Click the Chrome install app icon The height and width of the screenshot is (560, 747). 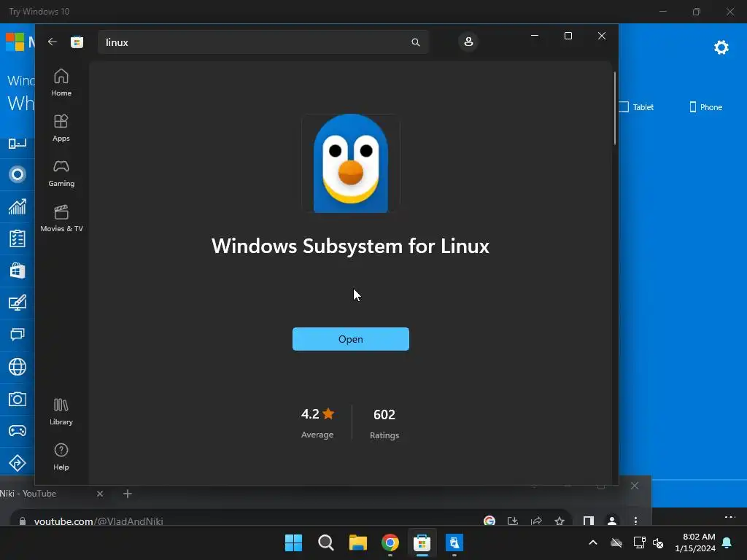tap(513, 521)
